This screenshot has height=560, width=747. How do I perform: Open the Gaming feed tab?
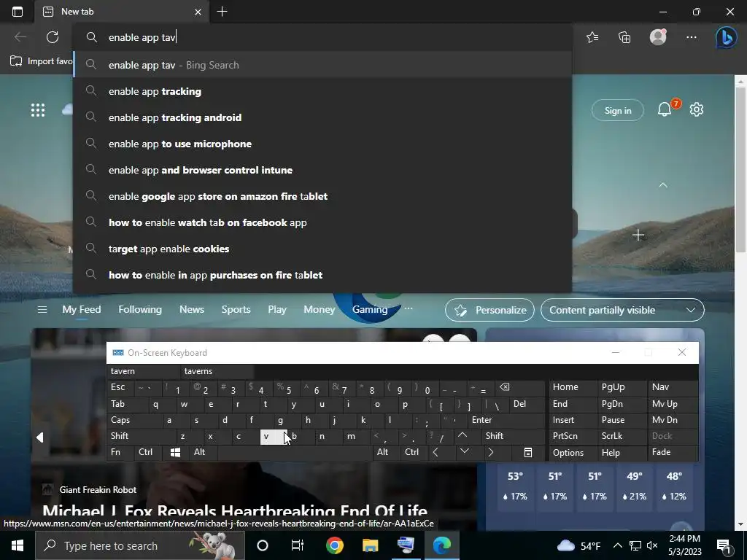[370, 309]
